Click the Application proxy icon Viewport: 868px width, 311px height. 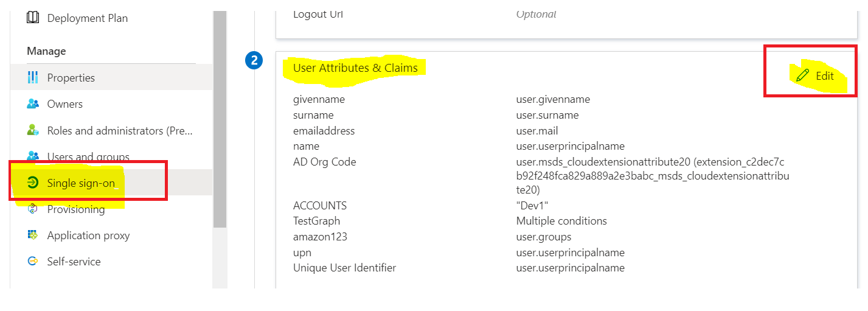tap(33, 235)
